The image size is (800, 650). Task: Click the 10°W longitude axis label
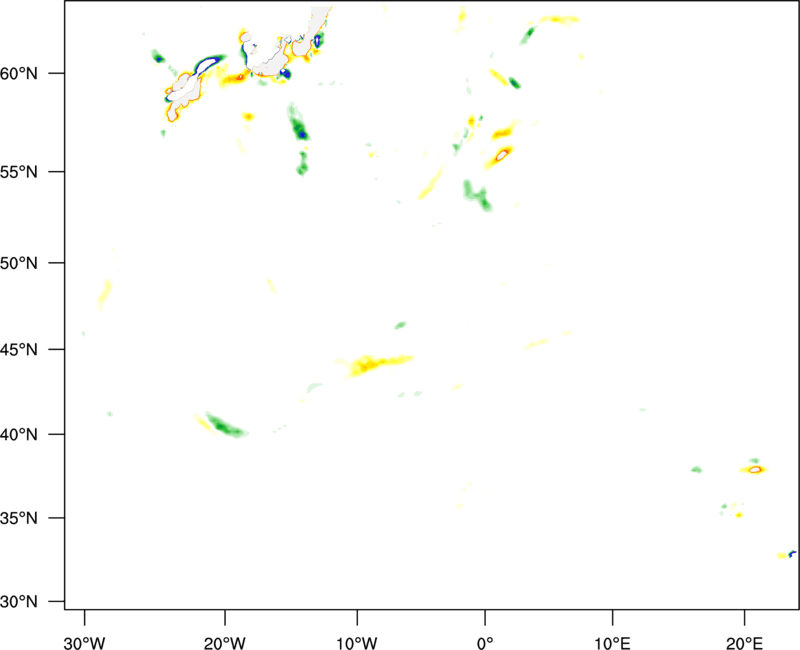click(357, 643)
